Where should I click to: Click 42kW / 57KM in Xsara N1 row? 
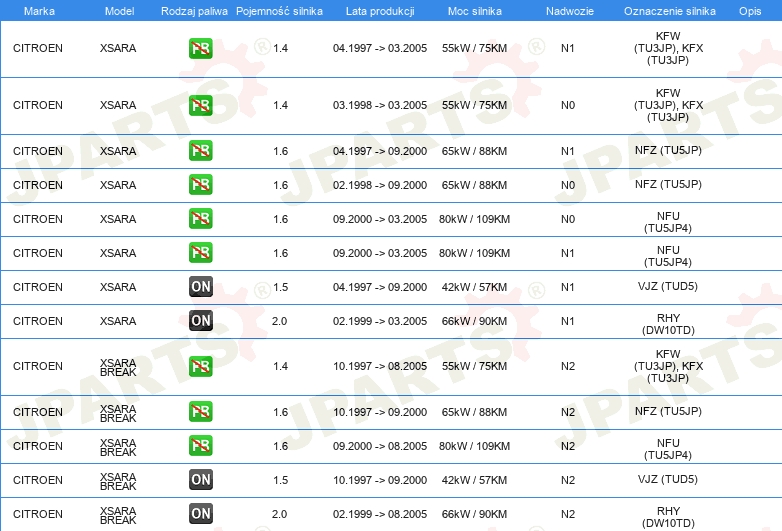[474, 287]
